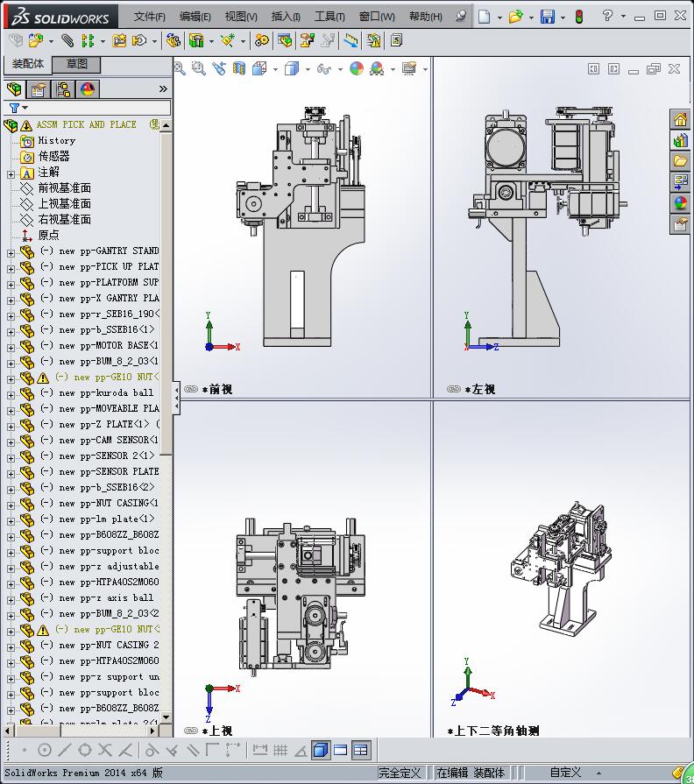This screenshot has width=694, height=784.
Task: Click the Smart Fasteners icon
Action: (x=119, y=40)
